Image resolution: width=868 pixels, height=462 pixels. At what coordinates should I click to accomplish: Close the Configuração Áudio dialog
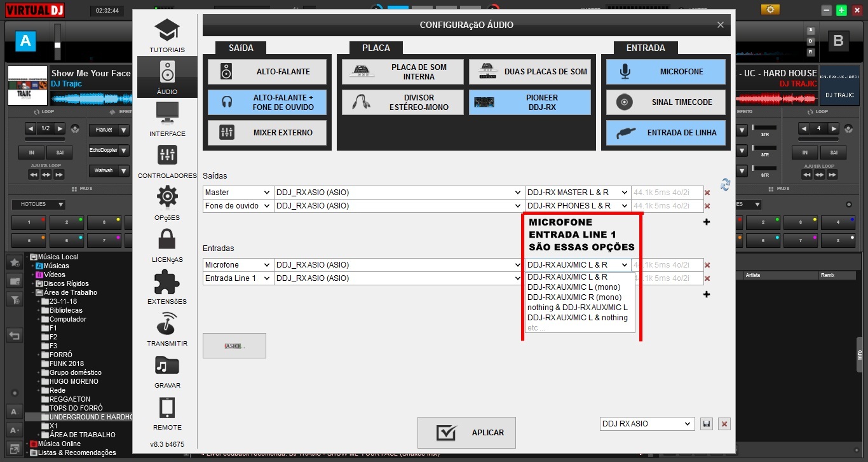pyautogui.click(x=720, y=25)
